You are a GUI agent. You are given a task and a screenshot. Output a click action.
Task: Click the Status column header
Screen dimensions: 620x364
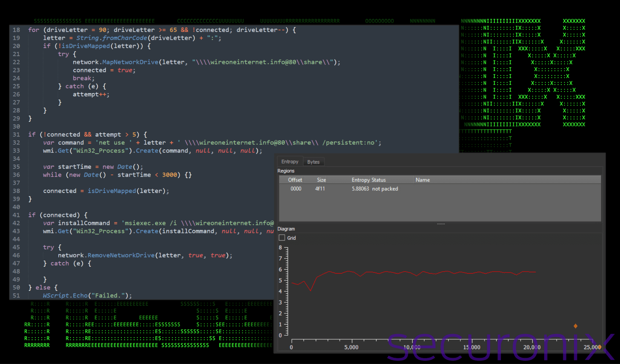pos(379,180)
